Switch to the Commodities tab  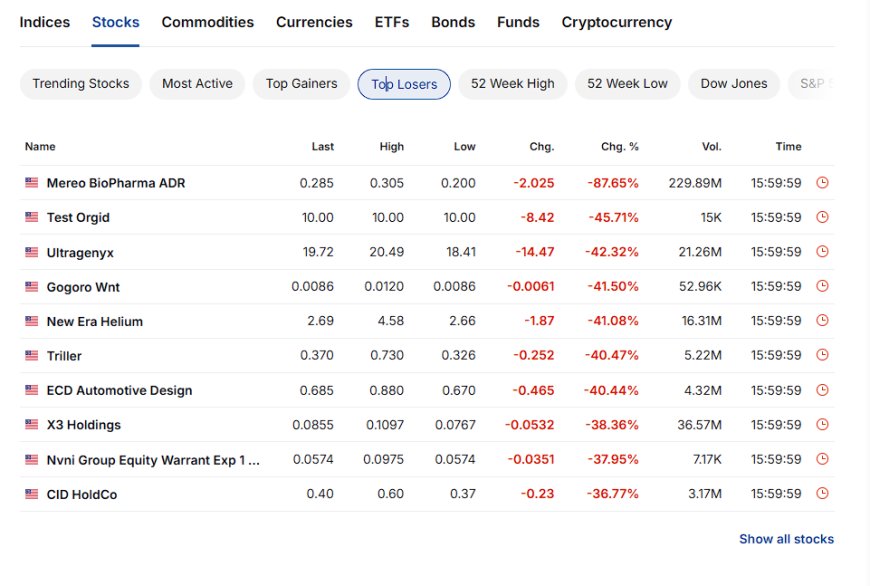[208, 22]
